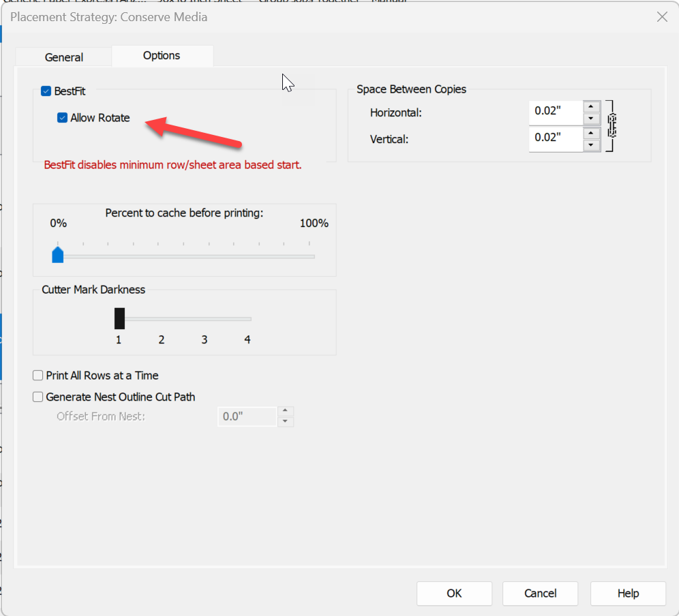Image resolution: width=679 pixels, height=616 pixels.
Task: Close the Placement Strategy dialog
Action: point(662,17)
